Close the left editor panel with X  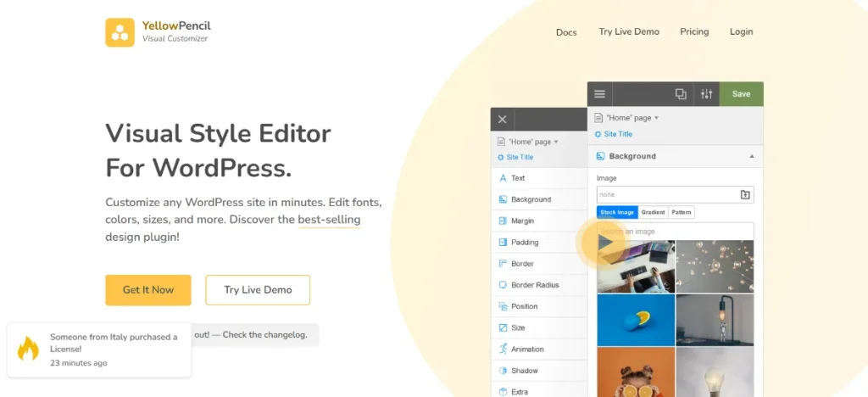point(503,120)
